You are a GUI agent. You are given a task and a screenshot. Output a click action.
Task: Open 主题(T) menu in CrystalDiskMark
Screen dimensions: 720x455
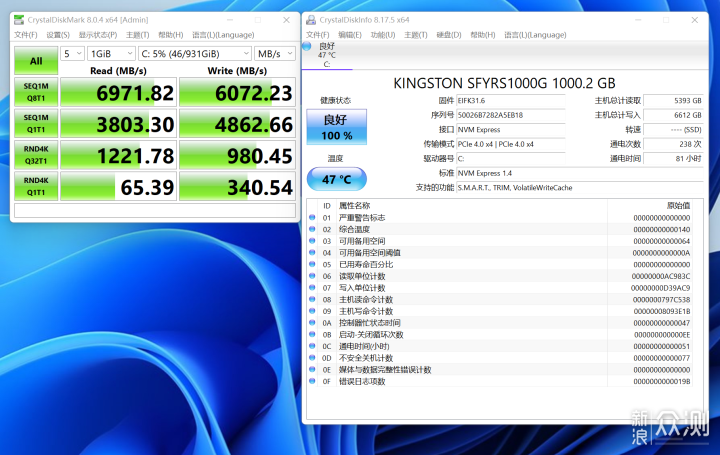point(138,35)
